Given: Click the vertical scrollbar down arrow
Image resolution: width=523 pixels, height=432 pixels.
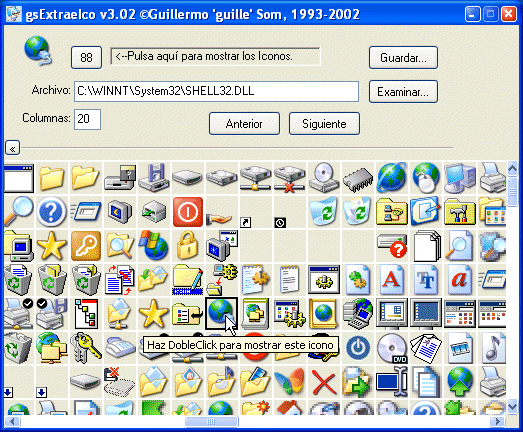Looking at the screenshot, I should click(512, 406).
